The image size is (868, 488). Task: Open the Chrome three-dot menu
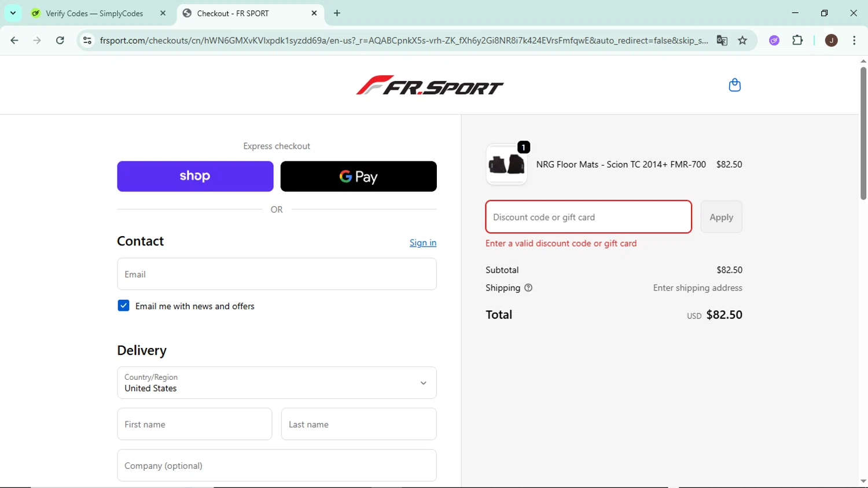click(x=854, y=41)
